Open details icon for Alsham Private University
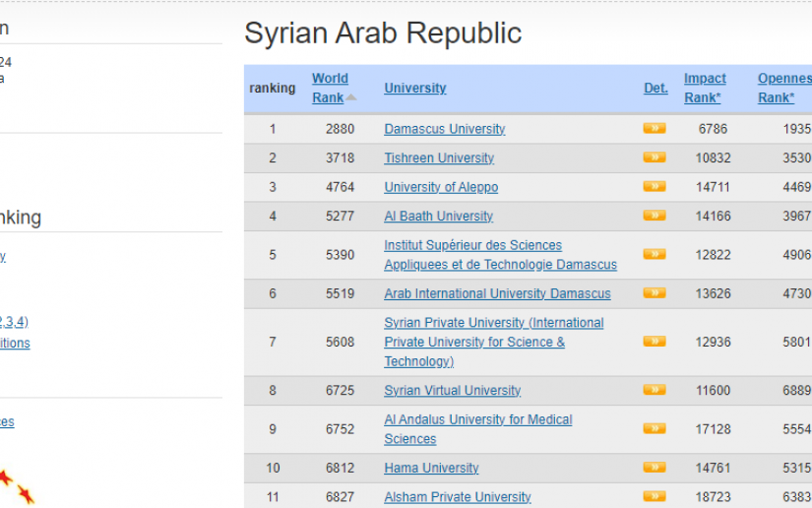This screenshot has width=812, height=508. click(x=655, y=496)
